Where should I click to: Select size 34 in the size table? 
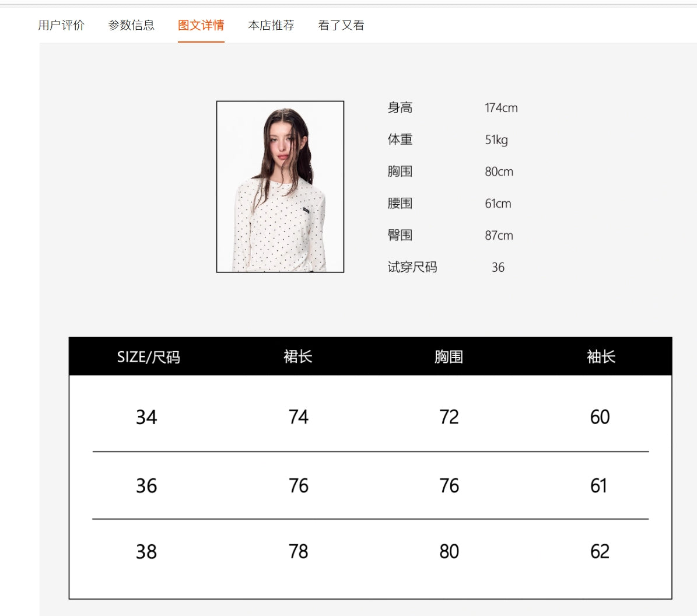coord(146,417)
